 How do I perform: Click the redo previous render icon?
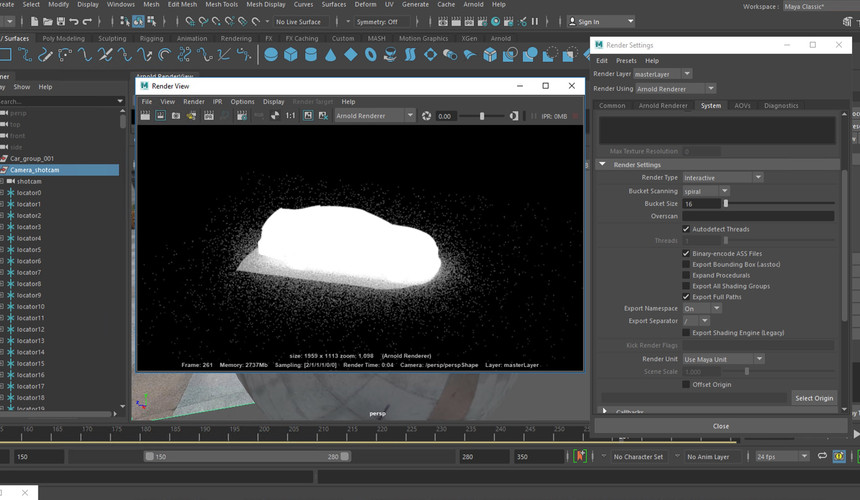tap(146, 116)
